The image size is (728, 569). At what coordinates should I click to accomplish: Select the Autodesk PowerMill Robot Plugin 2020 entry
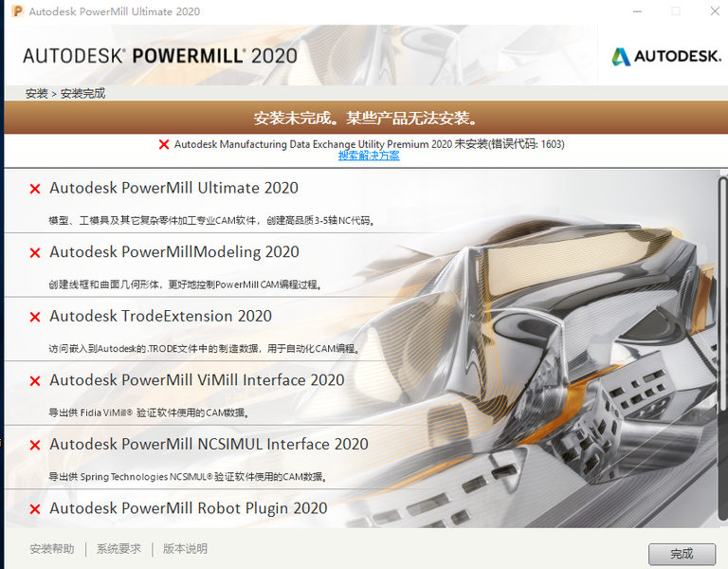pos(189,508)
